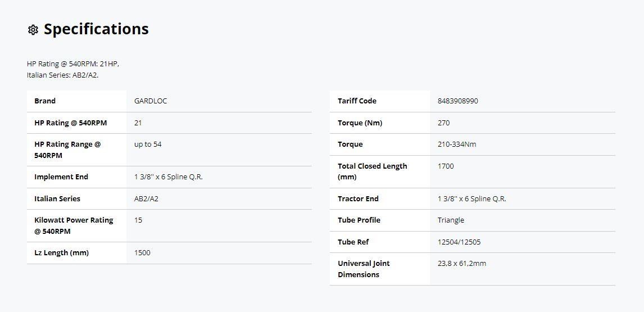
Task: Click the Universal Joint Dimensions label
Action: [x=364, y=269]
